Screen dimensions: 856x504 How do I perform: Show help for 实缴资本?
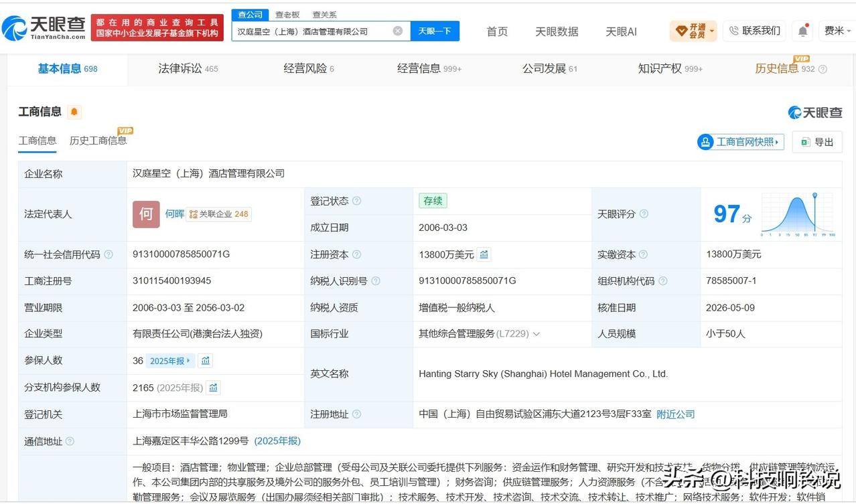(643, 254)
